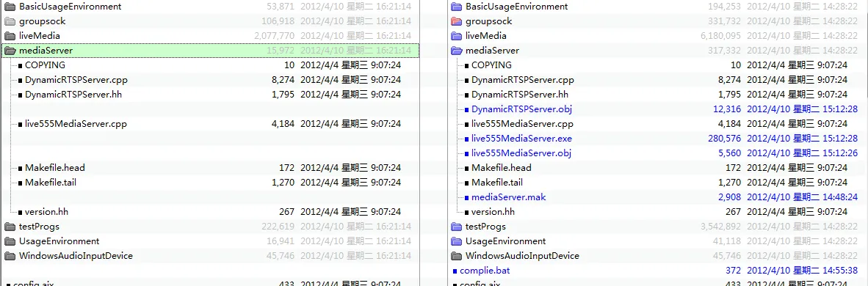The image size is (868, 286).
Task: Collapse the open mediaServer folder icon in right pane
Action: [456, 51]
